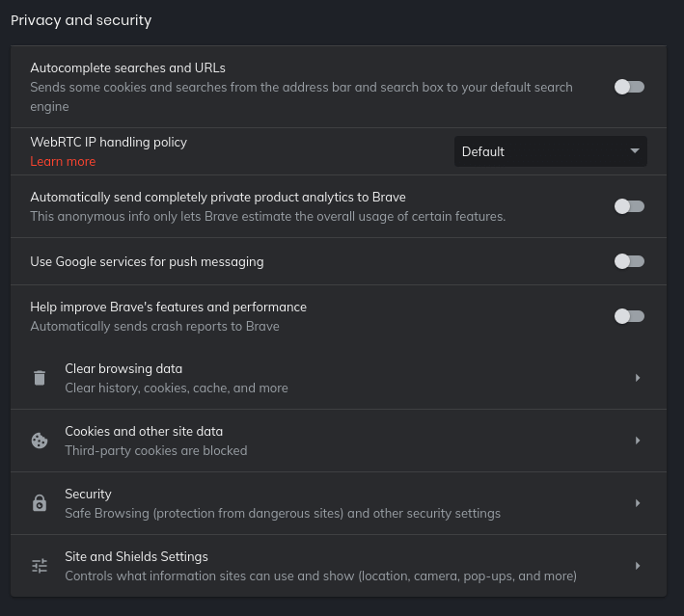
Task: Open the WebRTC IP handling policy dropdown
Action: point(551,151)
